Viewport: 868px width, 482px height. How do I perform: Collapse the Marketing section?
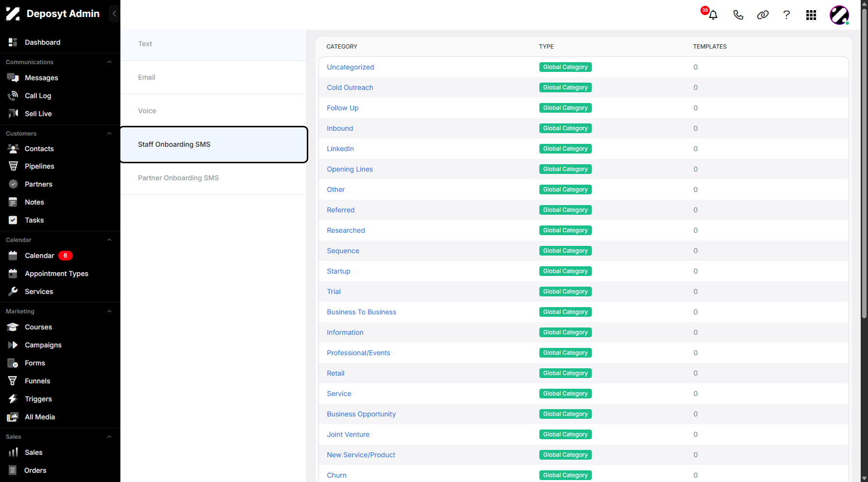coord(109,311)
